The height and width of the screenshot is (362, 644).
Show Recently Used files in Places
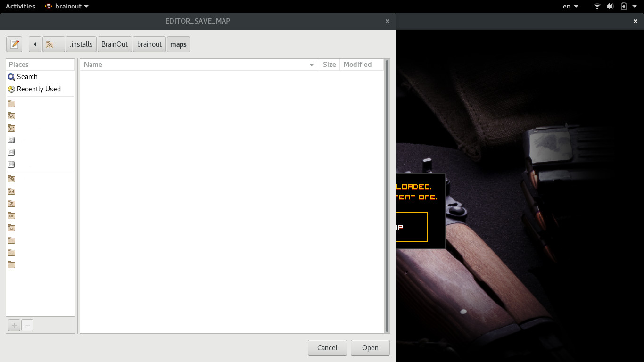tap(41, 89)
